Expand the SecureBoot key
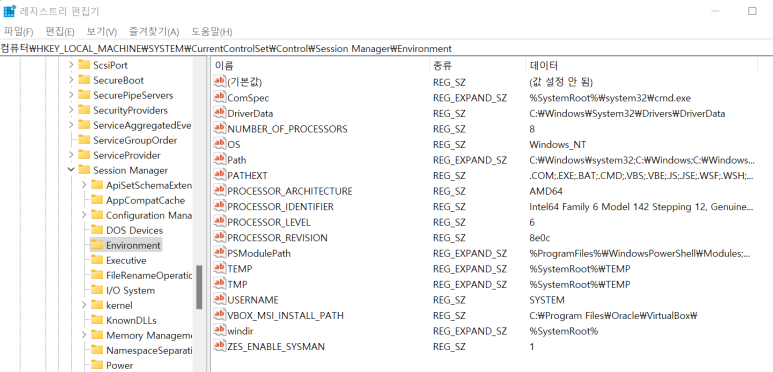This screenshot has width=773, height=372. [x=71, y=80]
